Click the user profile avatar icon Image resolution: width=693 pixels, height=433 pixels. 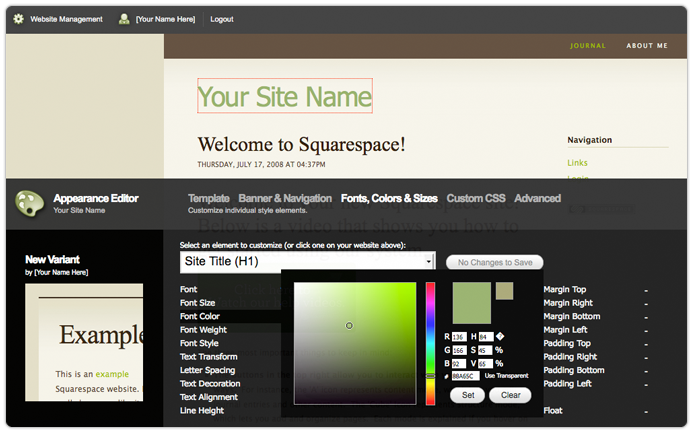click(x=124, y=19)
